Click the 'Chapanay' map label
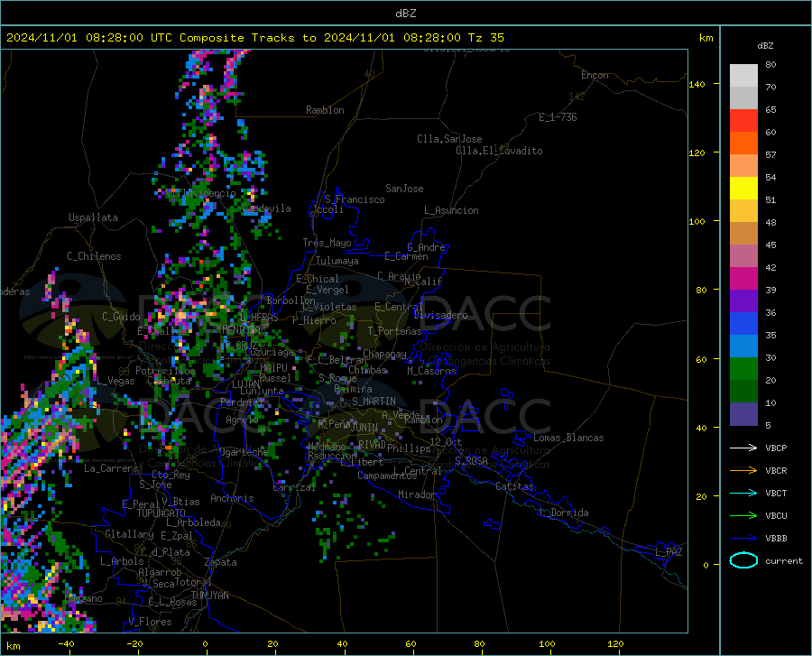The width and height of the screenshot is (812, 656). 384,354
